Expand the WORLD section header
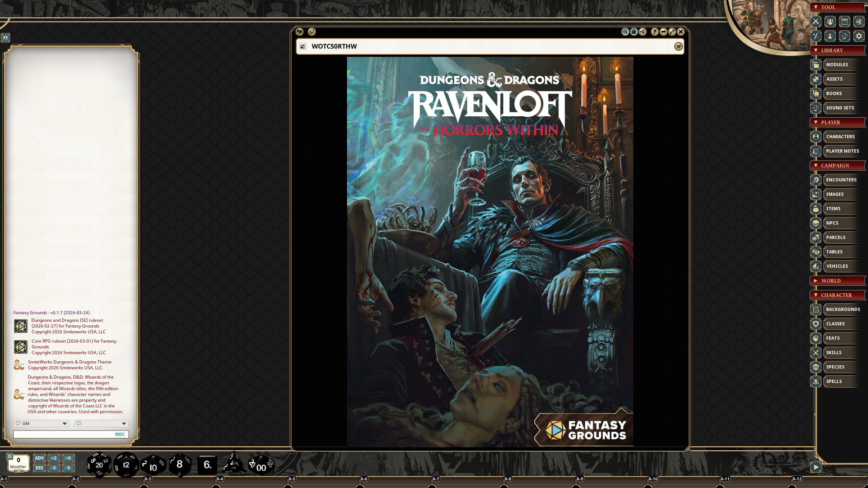The height and width of the screenshot is (488, 868). click(837, 281)
